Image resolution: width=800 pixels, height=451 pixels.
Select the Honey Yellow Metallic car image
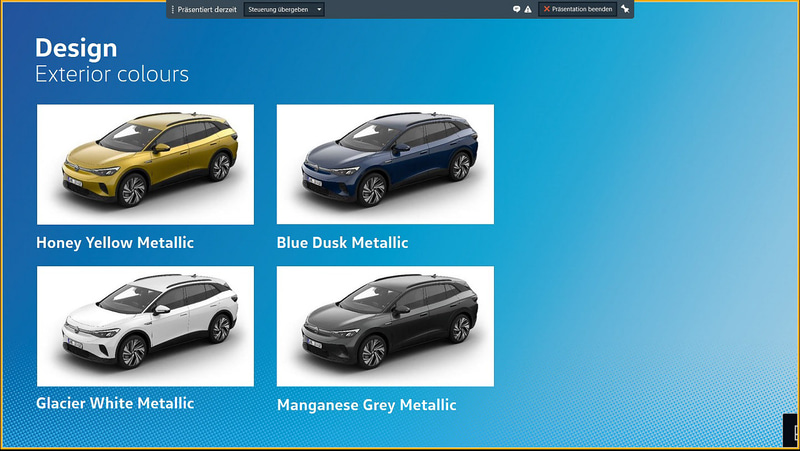[145, 164]
